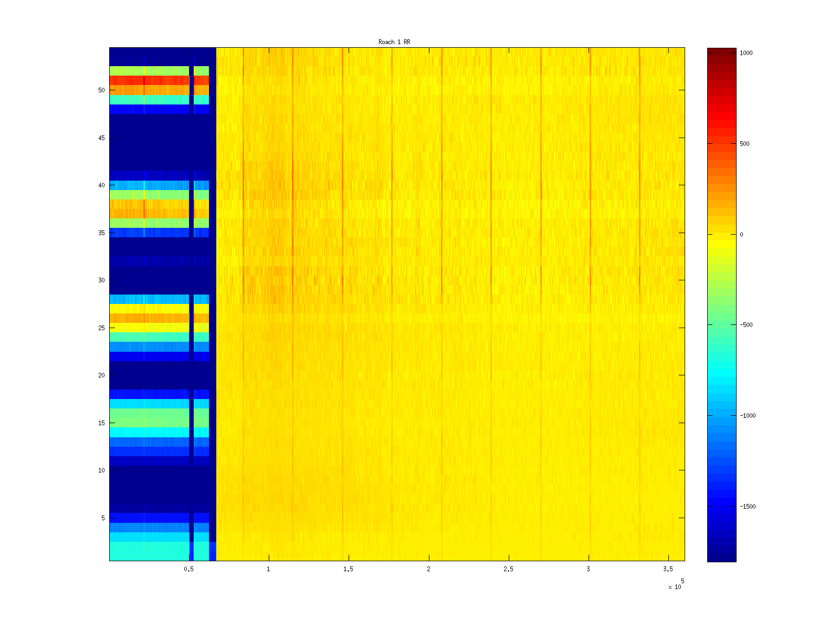This screenshot has width=840, height=630.
Task: Click the x-axis tick label 0.5
Action: tap(189, 570)
